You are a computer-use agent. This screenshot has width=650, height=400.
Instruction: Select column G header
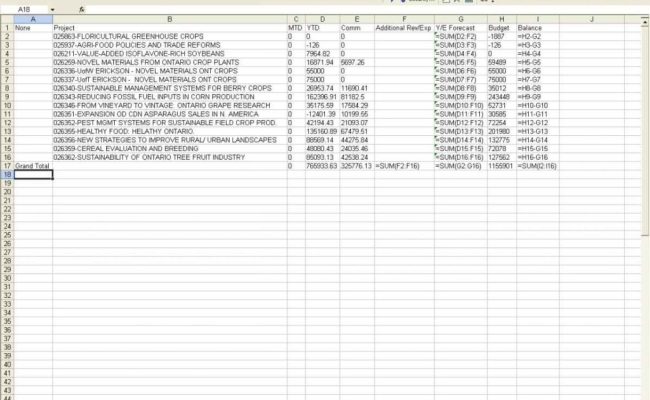(461, 19)
